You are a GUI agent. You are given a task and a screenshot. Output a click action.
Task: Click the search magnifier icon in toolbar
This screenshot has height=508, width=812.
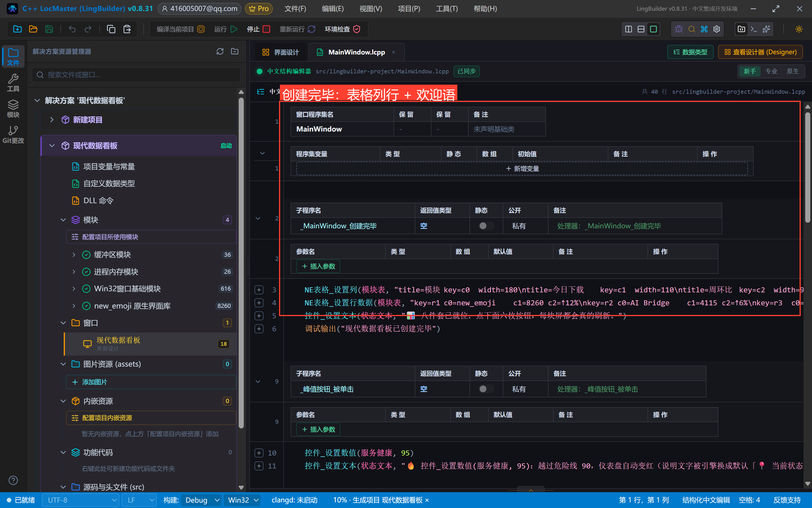pos(692,29)
